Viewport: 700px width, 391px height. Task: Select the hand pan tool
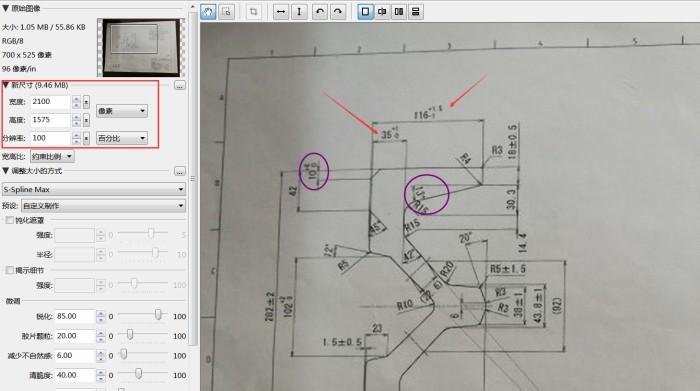208,12
